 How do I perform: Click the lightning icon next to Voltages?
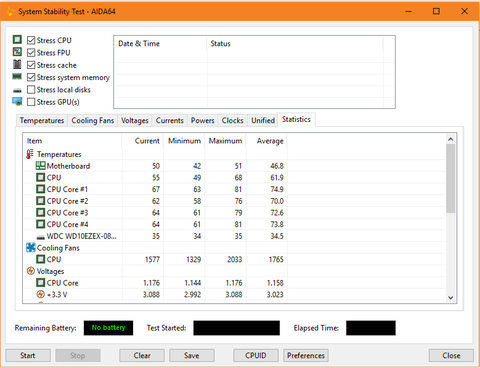(31, 271)
